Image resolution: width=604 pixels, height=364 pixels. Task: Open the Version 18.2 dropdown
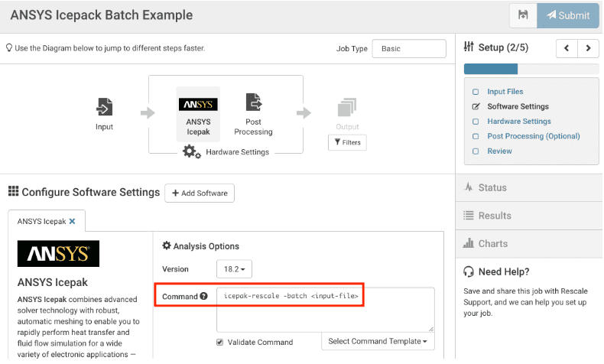[234, 269]
